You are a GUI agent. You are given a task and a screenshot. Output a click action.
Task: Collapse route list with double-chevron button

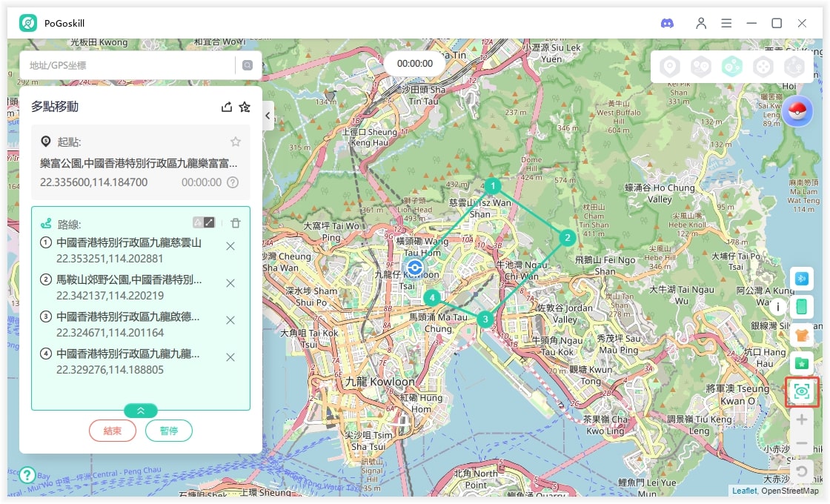[x=141, y=410]
